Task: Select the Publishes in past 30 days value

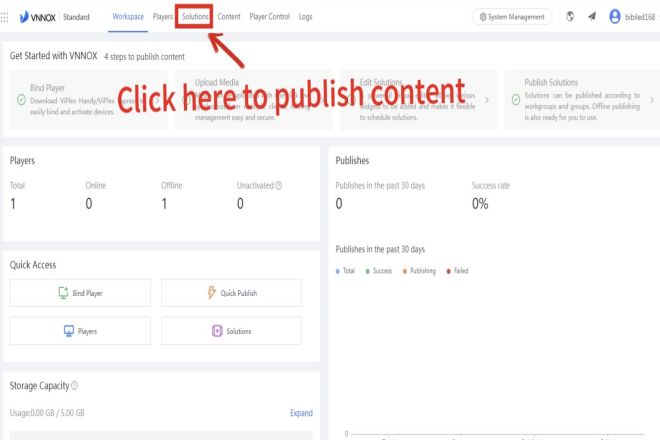Action: 339,204
